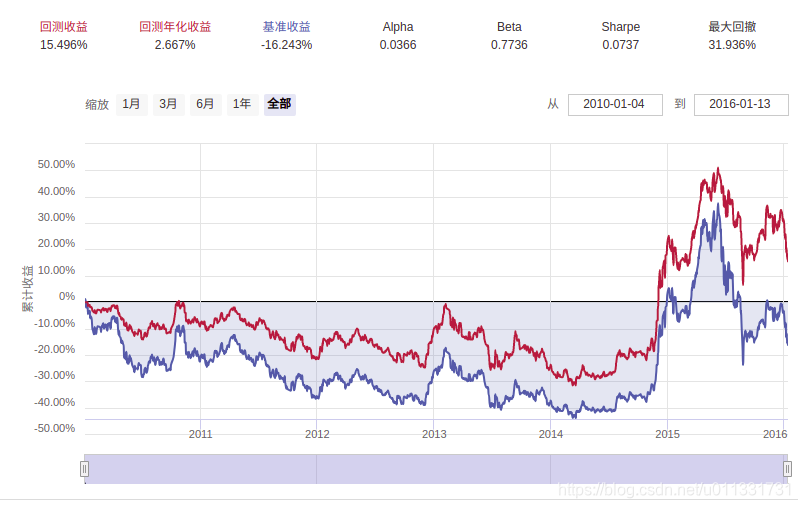The width and height of the screenshot is (800, 508).
Task: Click the left handle of range navigator
Action: 85,469
